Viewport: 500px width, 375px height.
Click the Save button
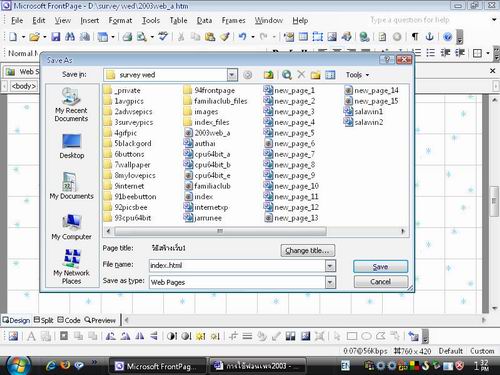[x=380, y=267]
